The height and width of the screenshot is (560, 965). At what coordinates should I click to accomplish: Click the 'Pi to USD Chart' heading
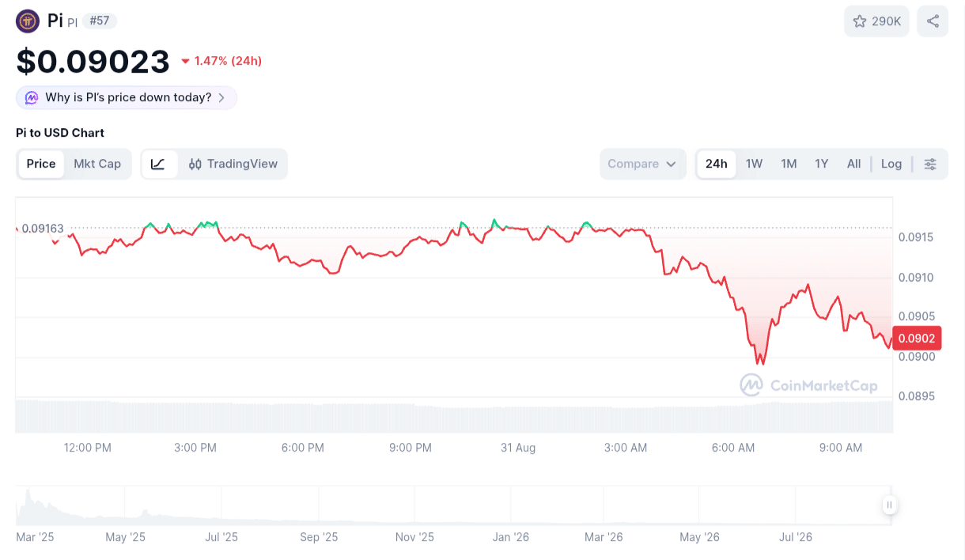click(60, 133)
